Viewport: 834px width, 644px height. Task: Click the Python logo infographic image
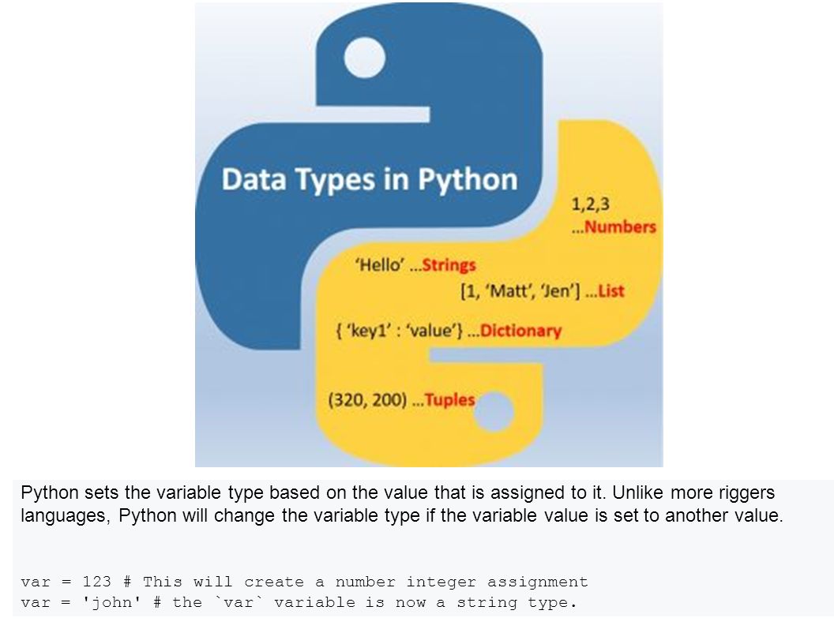pyautogui.click(x=429, y=234)
